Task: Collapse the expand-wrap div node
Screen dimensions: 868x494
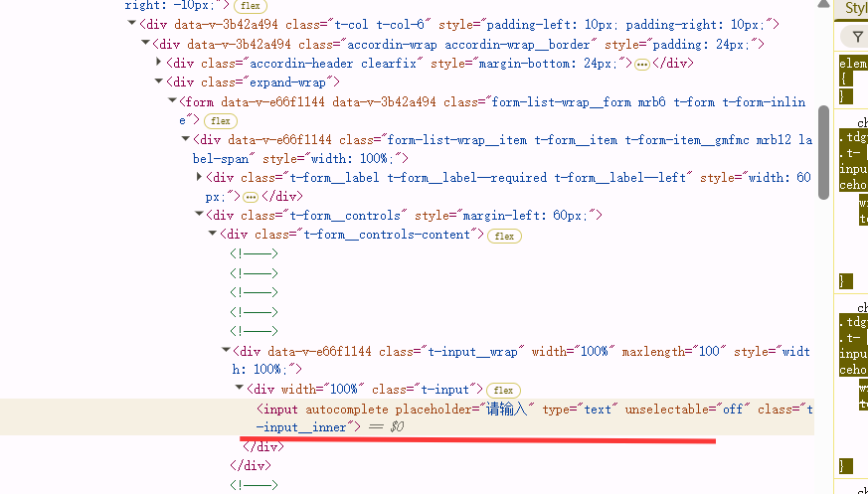Action: coord(159,82)
